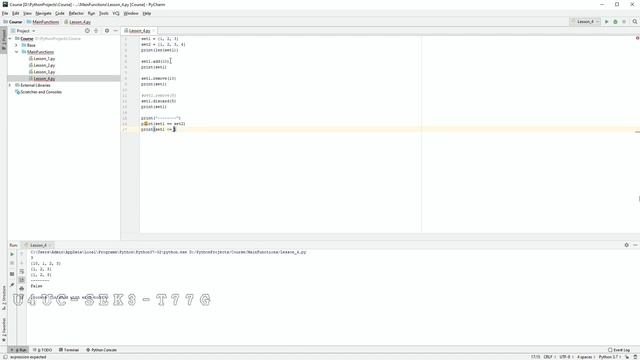
Task: Hide the Project panel with minus icon
Action: coord(116,31)
